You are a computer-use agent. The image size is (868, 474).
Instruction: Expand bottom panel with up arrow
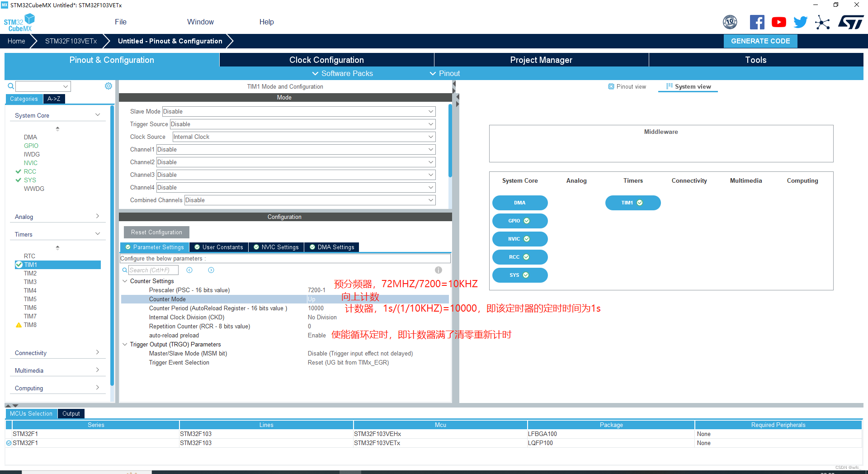8,406
